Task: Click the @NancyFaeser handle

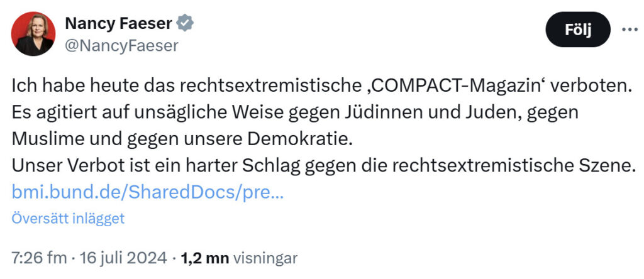Action: [121, 45]
